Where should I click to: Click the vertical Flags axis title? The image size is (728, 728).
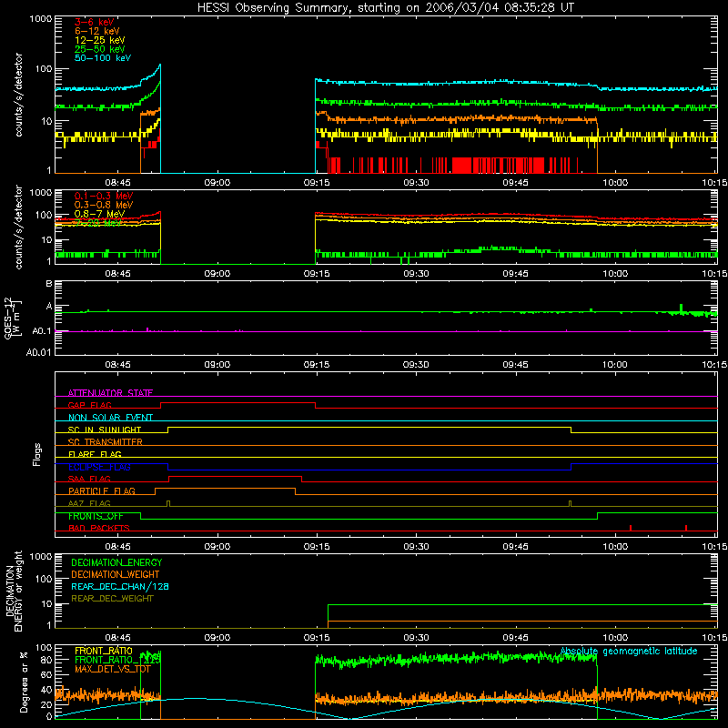[37, 454]
